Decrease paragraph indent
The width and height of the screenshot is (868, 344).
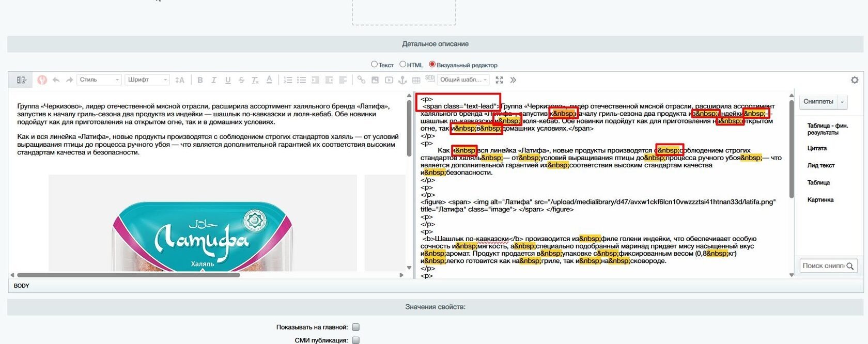point(329,80)
